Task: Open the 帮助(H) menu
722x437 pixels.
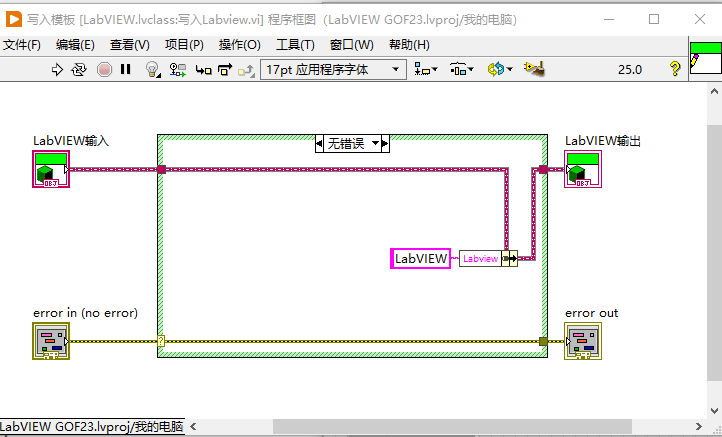Action: pos(409,45)
